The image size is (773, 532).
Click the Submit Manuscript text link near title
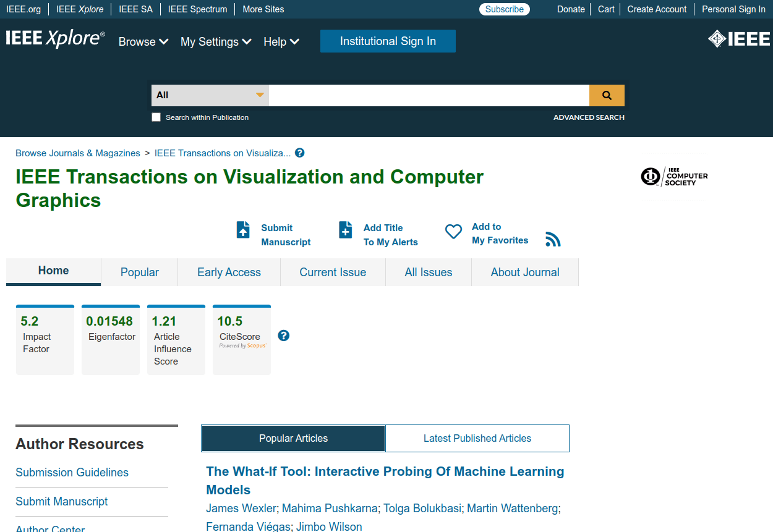click(286, 235)
